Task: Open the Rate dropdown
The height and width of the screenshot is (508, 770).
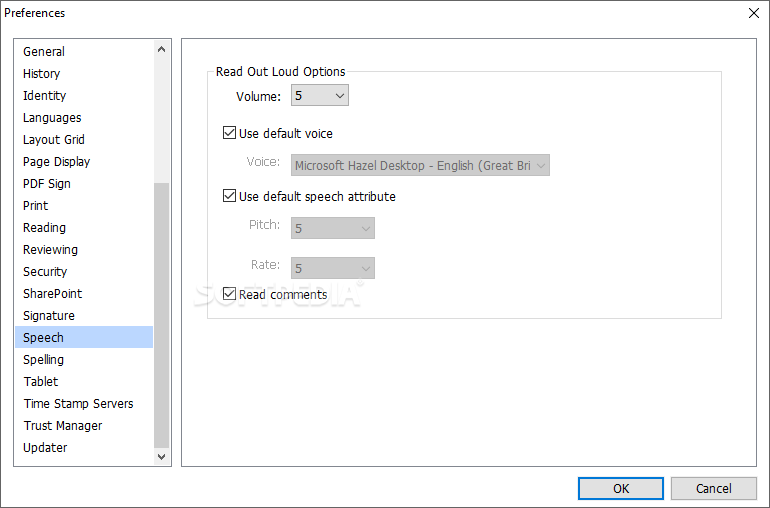Action: 332,268
